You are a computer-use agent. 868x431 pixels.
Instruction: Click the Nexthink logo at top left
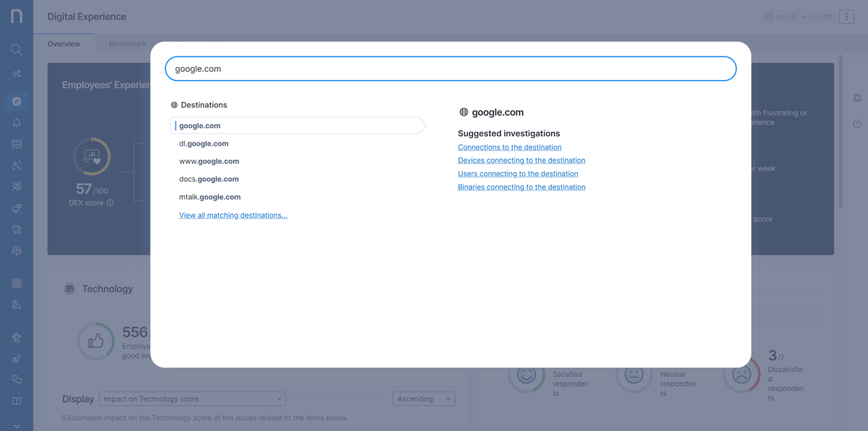click(x=16, y=16)
